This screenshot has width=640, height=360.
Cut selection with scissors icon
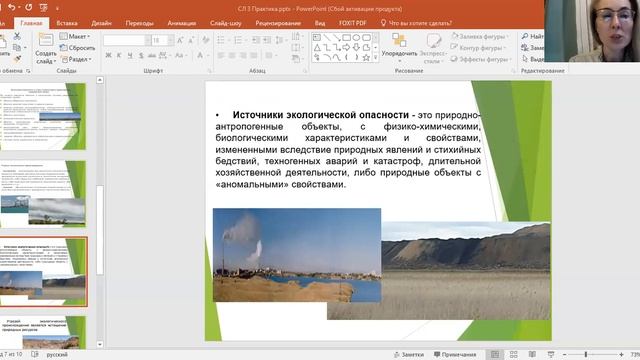pyautogui.click(x=17, y=36)
